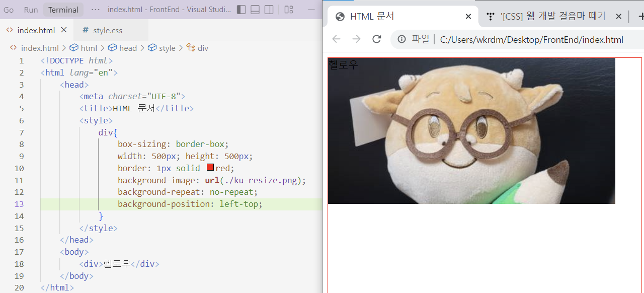Select the style breadcrumb segment

coord(162,48)
